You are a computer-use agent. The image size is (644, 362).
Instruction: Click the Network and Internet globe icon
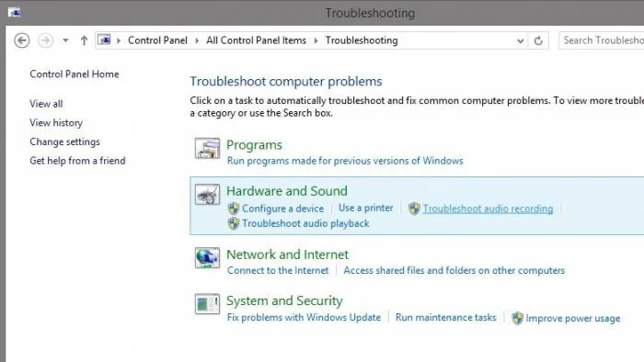point(207,258)
